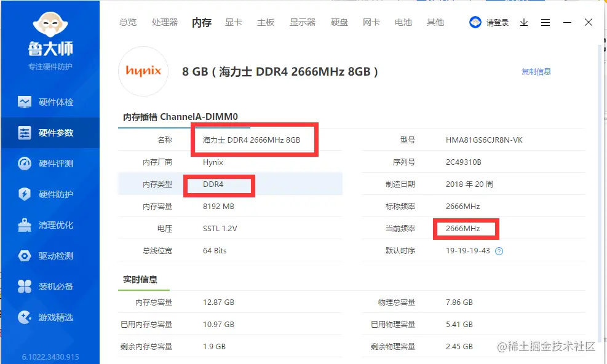Switch to the 总览 tab
The width and height of the screenshot is (607, 364).
[x=128, y=23]
